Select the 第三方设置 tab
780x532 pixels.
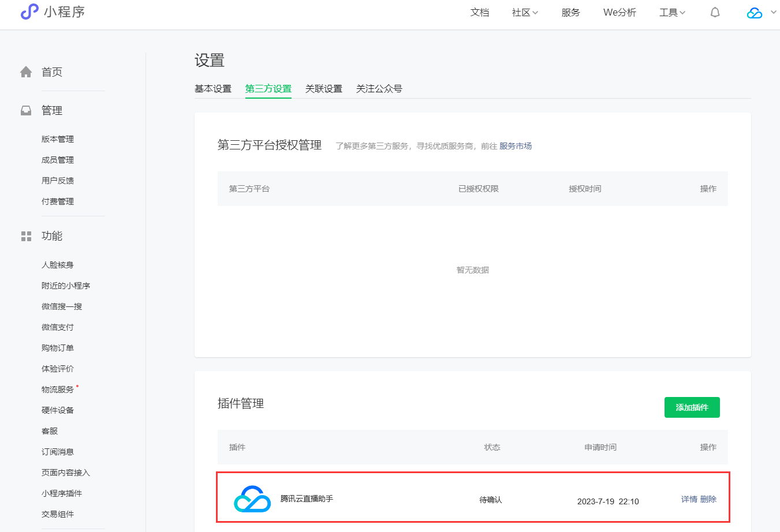(268, 88)
